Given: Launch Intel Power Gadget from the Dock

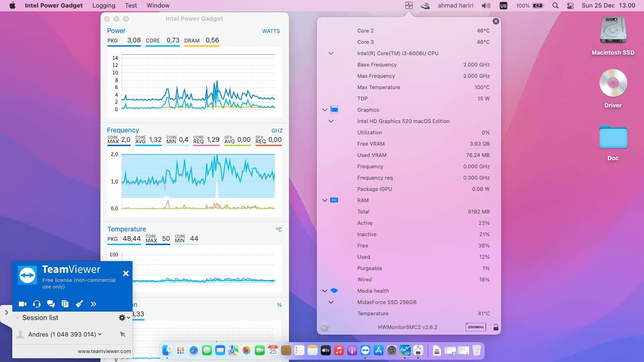Looking at the screenshot, I should [405, 350].
